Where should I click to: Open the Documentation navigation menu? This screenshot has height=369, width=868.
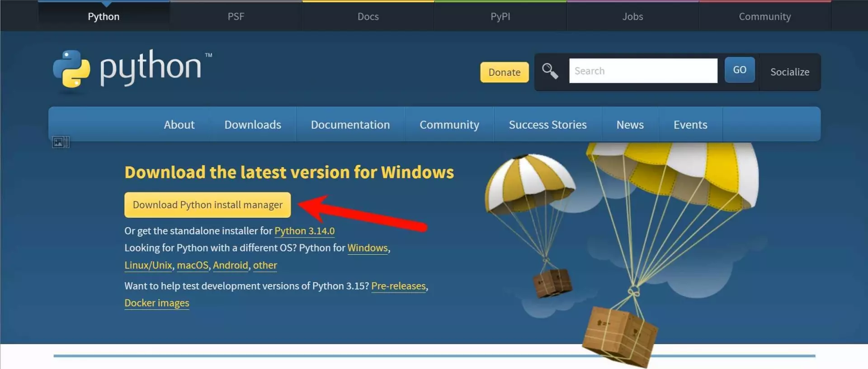pyautogui.click(x=350, y=124)
